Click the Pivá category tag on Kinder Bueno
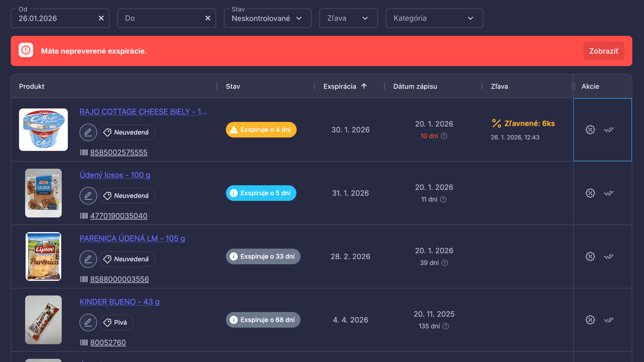The height and width of the screenshot is (362, 644). (x=116, y=322)
